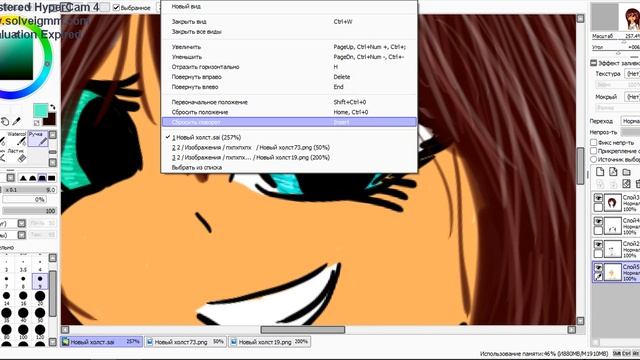Select the Слой5 layer thumbnail
Image resolution: width=640 pixels, height=360 pixels.
pyautogui.click(x=612, y=272)
